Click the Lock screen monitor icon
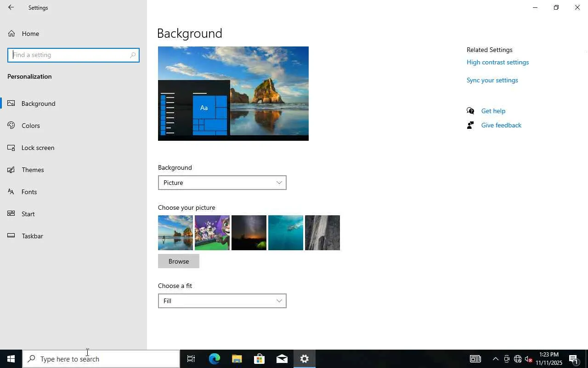588x368 pixels. click(x=11, y=148)
